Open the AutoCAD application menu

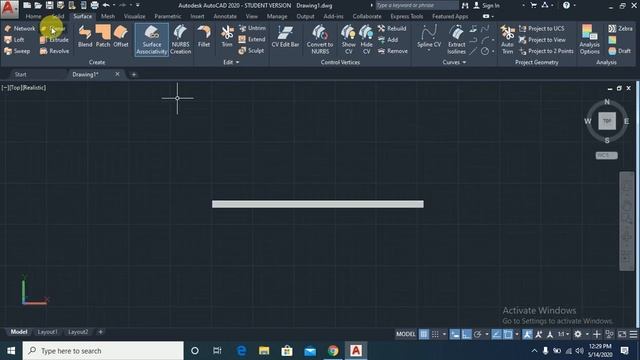[x=9, y=9]
